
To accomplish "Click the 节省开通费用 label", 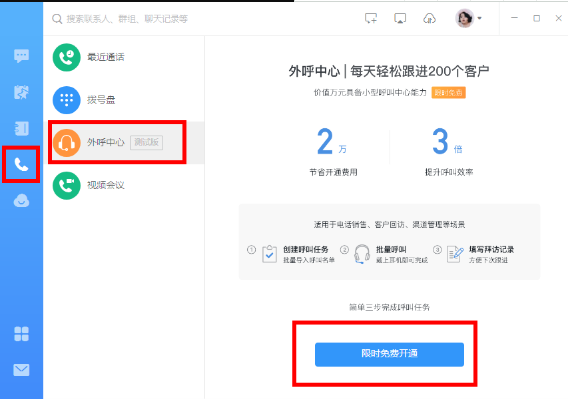I will tap(333, 172).
